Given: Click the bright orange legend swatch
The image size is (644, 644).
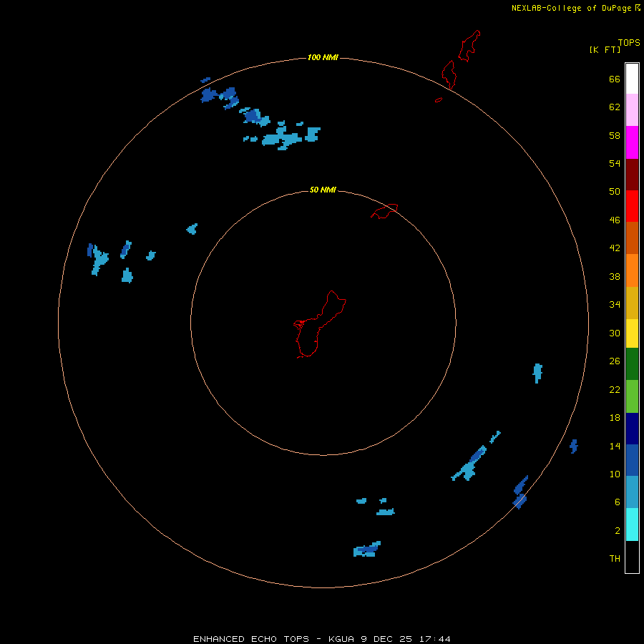Looking at the screenshot, I should coord(632,270).
